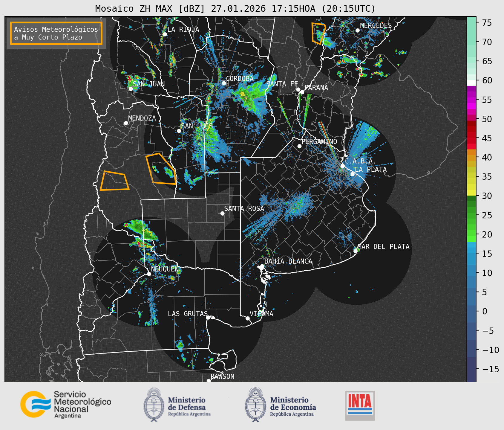Click the orange warning polygon southwest of San Luis
Viewport: 504px width, 430px height.
pos(161,169)
